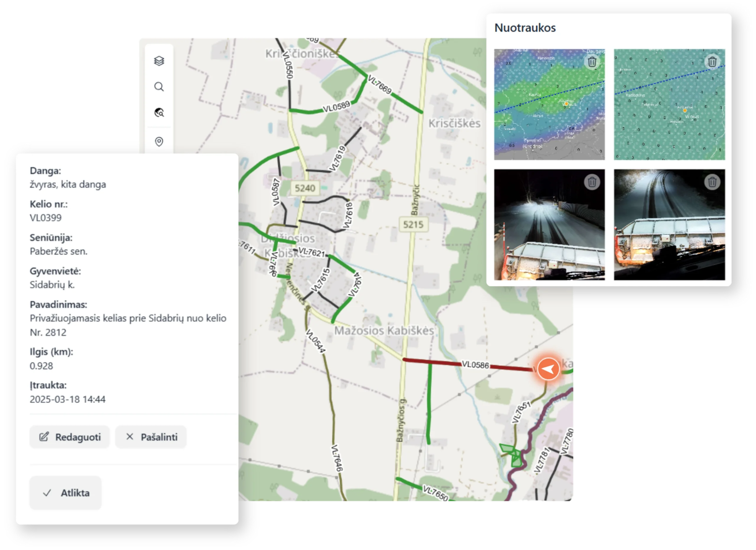The height and width of the screenshot is (550, 756).
Task: Delete the bottom-right snowplow photo
Action: point(712,182)
